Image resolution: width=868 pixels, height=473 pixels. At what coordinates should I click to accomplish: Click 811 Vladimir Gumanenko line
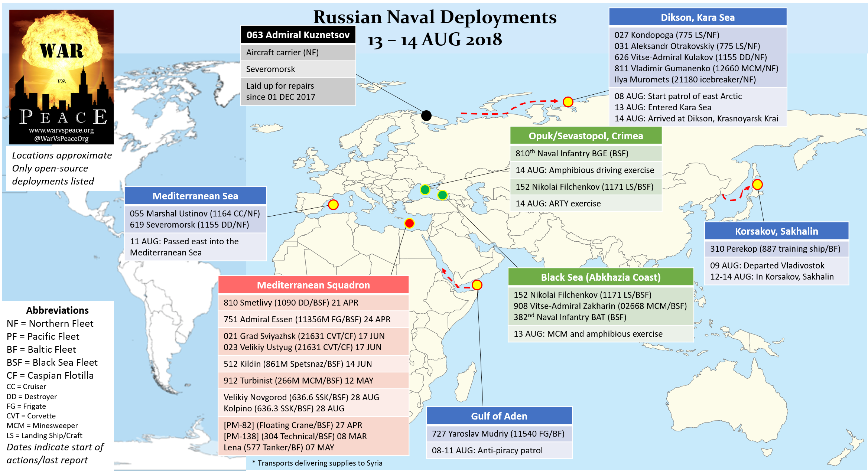(x=696, y=68)
